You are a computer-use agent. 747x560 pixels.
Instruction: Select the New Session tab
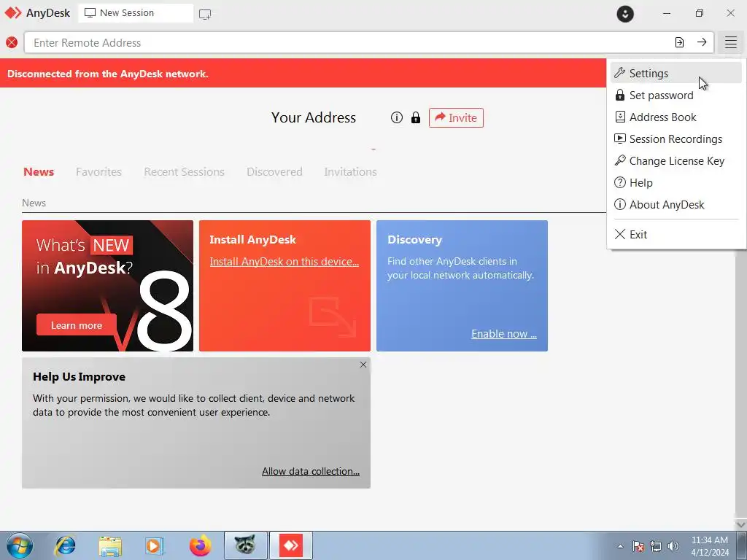136,13
